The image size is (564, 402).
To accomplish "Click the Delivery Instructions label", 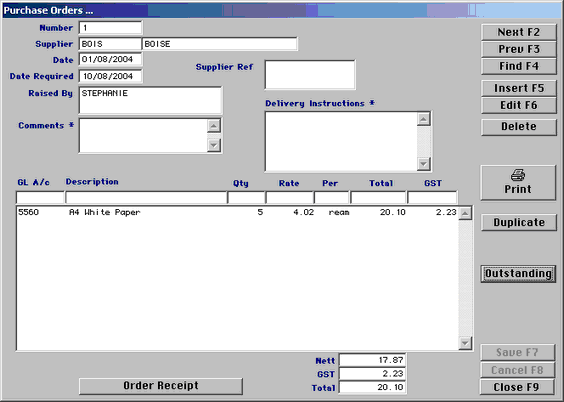I will tap(320, 104).
